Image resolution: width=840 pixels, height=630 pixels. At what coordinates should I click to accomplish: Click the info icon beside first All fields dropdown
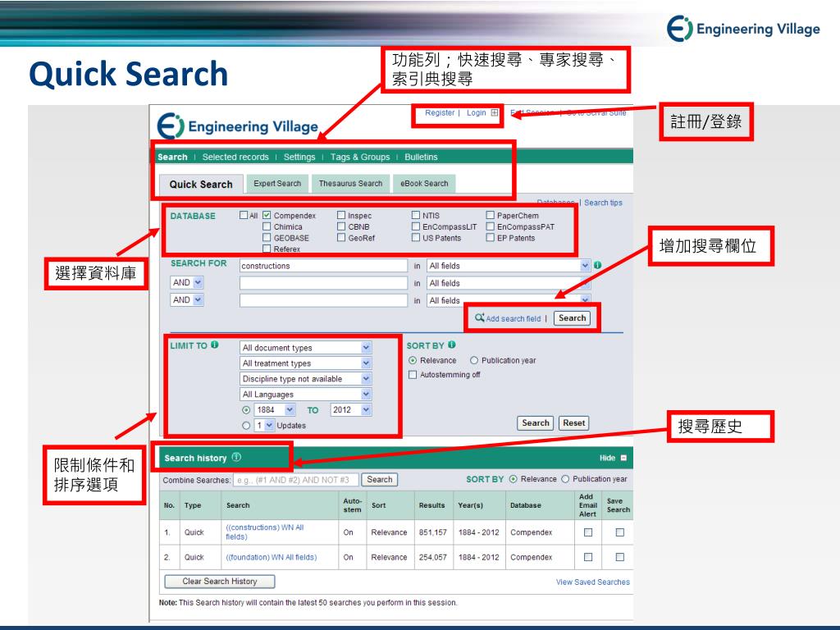tap(598, 265)
